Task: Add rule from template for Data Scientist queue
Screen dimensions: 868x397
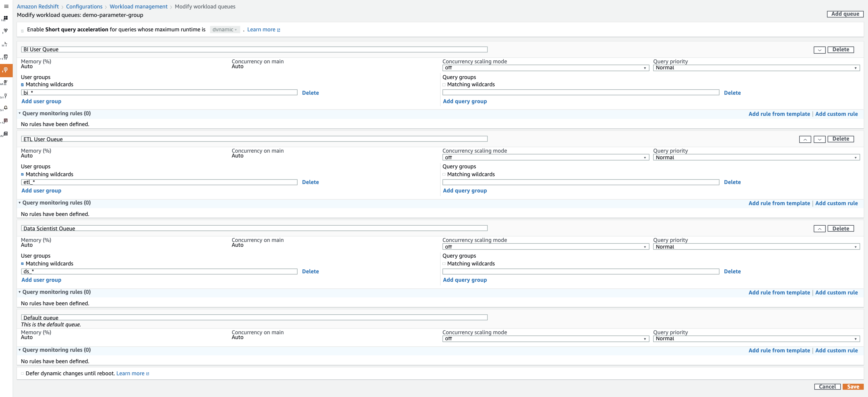Action: click(779, 292)
